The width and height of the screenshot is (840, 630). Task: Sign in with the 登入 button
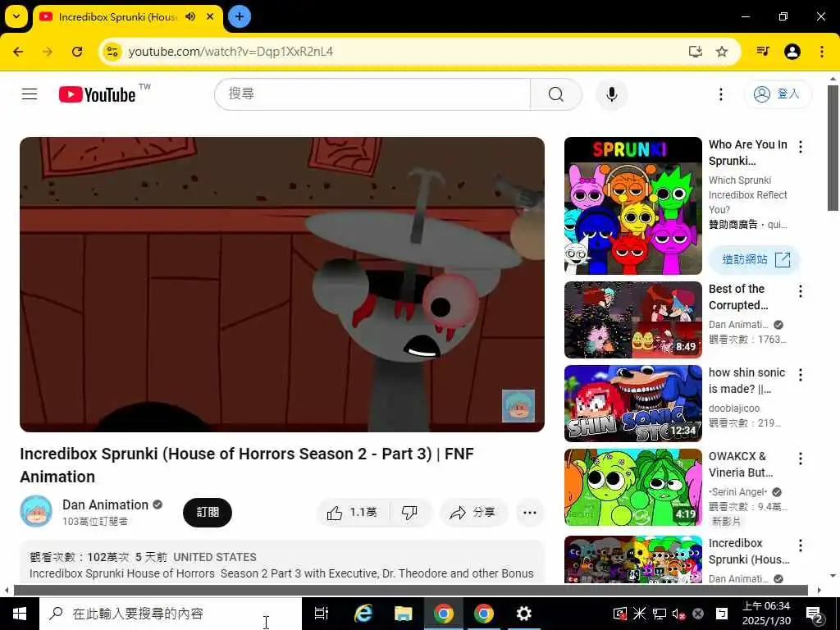coord(778,94)
